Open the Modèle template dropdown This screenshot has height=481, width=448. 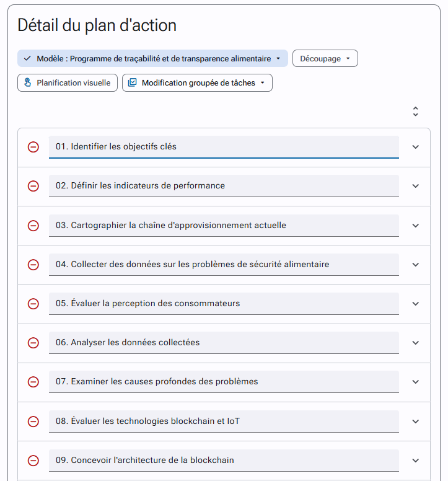pyautogui.click(x=152, y=58)
